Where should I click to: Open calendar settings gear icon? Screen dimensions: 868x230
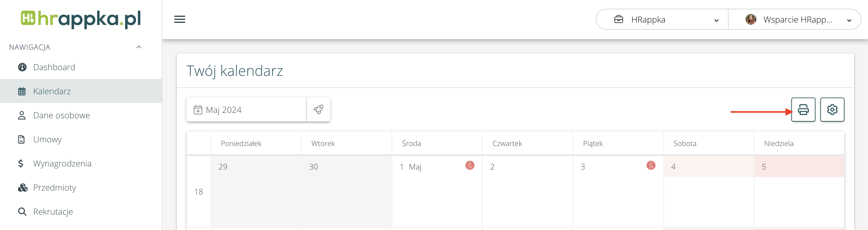(832, 110)
